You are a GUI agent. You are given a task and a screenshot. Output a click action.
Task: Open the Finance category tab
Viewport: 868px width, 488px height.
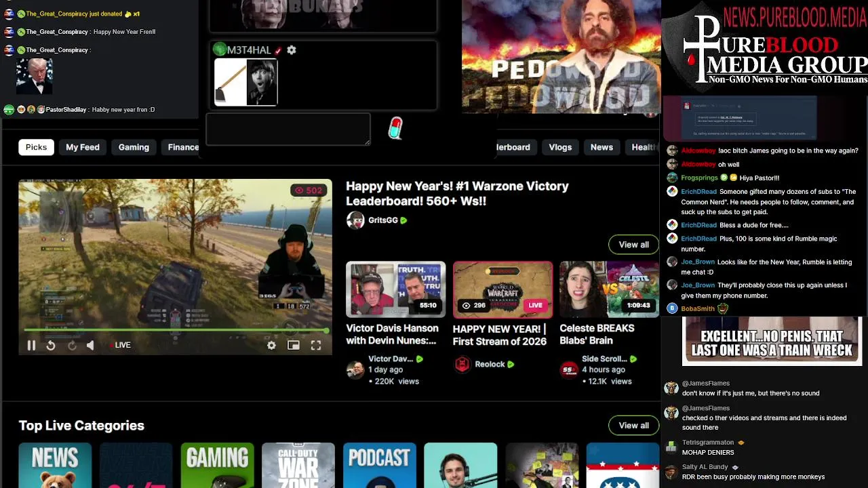tap(182, 147)
